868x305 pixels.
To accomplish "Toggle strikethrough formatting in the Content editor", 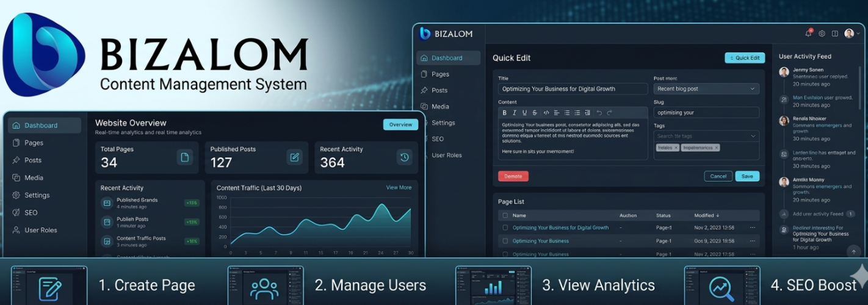I will point(535,113).
